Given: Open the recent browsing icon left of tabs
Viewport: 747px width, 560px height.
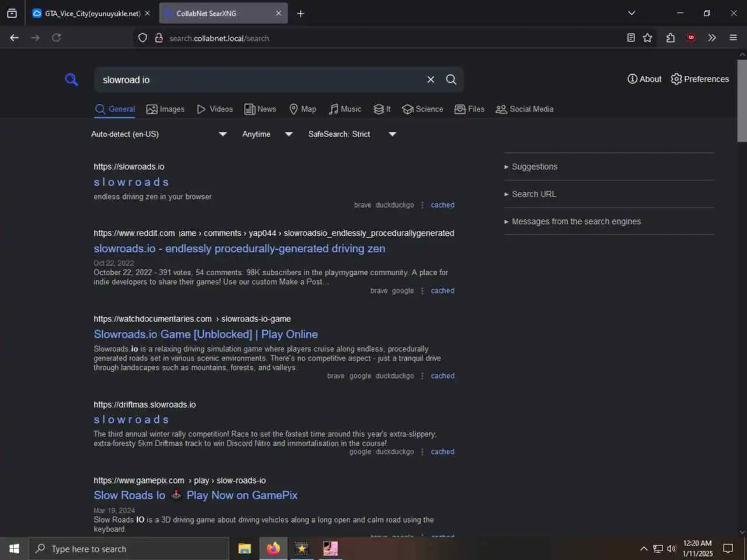Looking at the screenshot, I should pos(12,13).
